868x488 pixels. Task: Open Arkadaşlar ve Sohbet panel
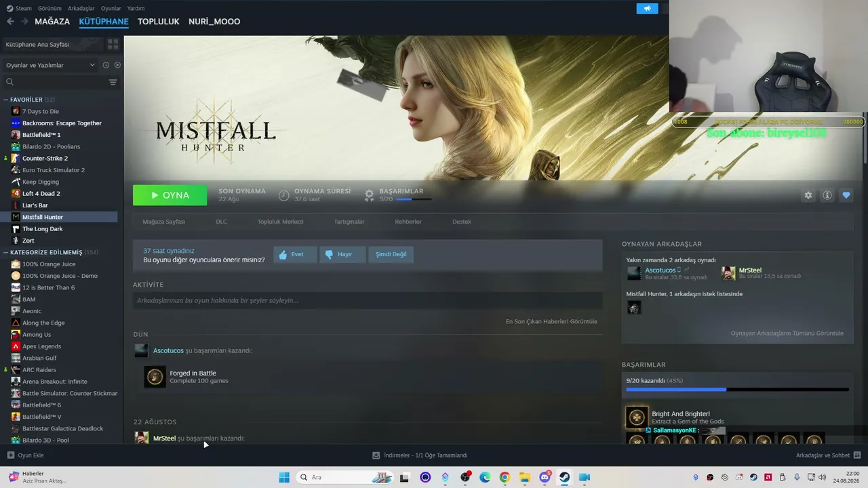coord(828,455)
